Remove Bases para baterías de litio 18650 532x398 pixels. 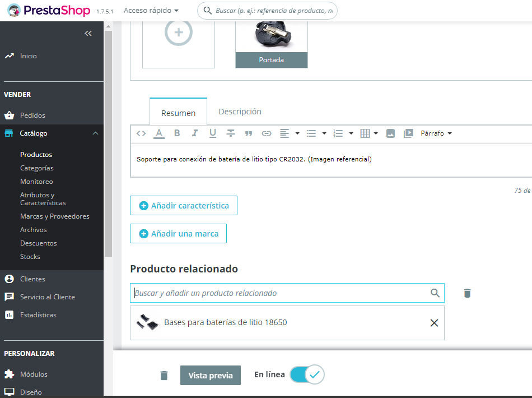(435, 323)
